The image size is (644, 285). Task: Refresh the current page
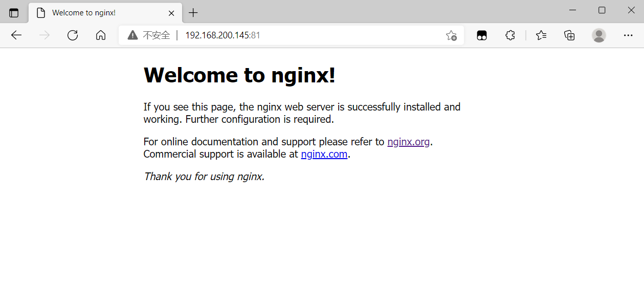73,35
